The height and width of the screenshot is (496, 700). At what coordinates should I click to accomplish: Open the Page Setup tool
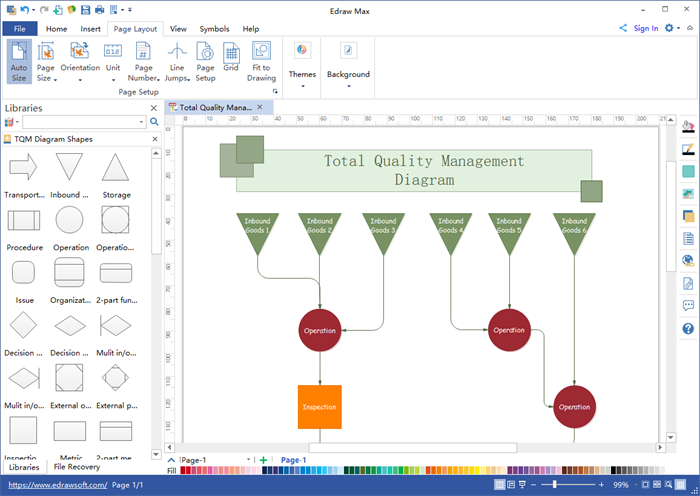[205, 61]
